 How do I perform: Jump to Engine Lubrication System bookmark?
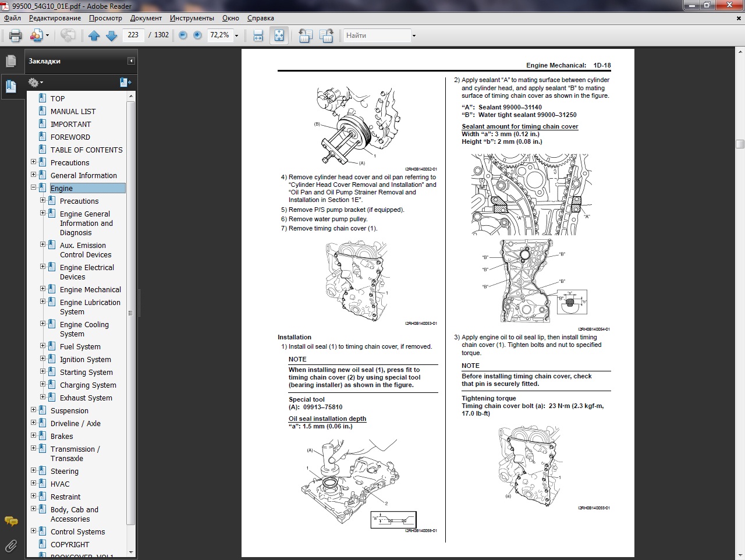click(x=90, y=307)
